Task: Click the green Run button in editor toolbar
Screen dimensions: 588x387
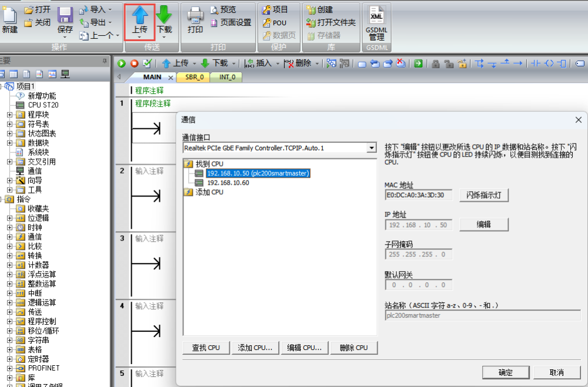Action: [122, 64]
